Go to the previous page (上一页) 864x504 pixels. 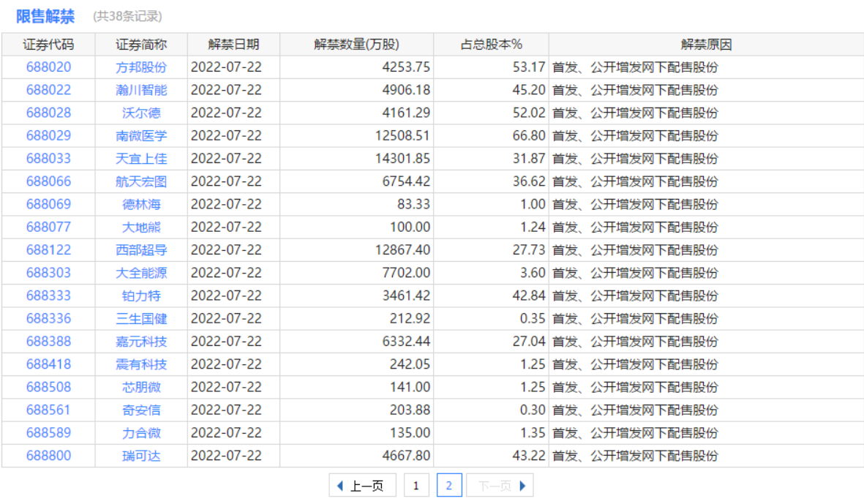point(362,486)
